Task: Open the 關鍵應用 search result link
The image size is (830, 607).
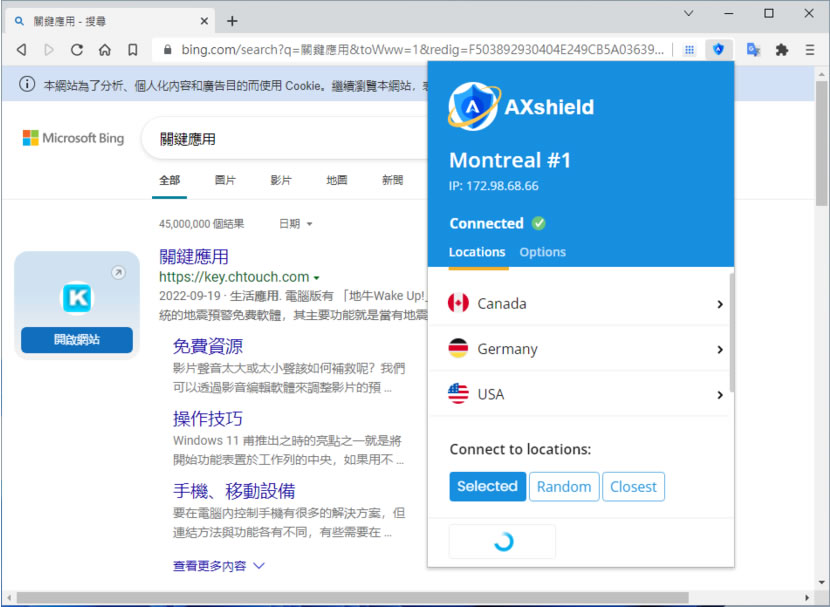Action: 194,257
